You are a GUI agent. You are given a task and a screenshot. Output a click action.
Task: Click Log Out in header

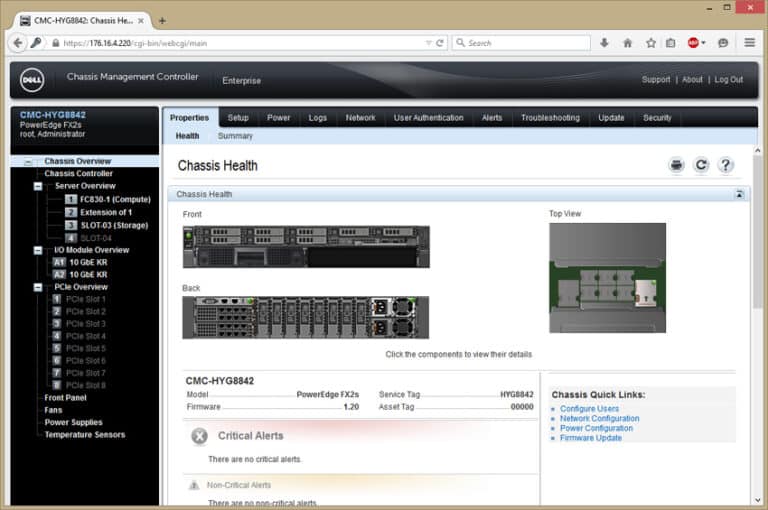(728, 79)
